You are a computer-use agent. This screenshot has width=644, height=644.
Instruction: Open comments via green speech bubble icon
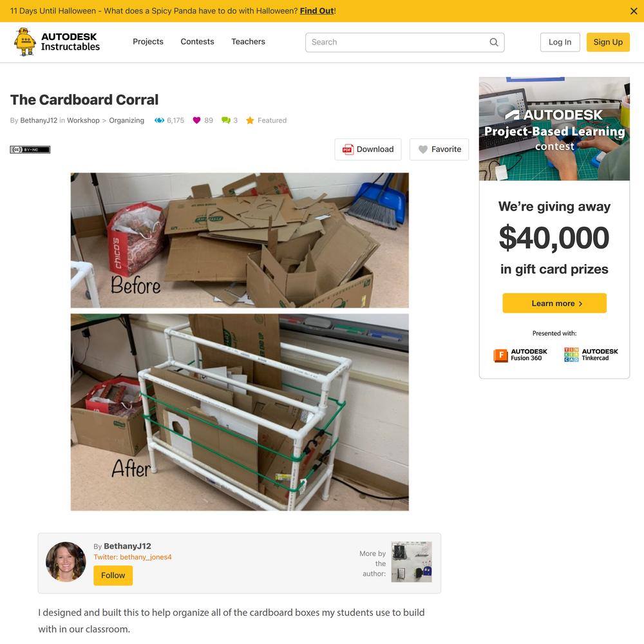coord(225,120)
